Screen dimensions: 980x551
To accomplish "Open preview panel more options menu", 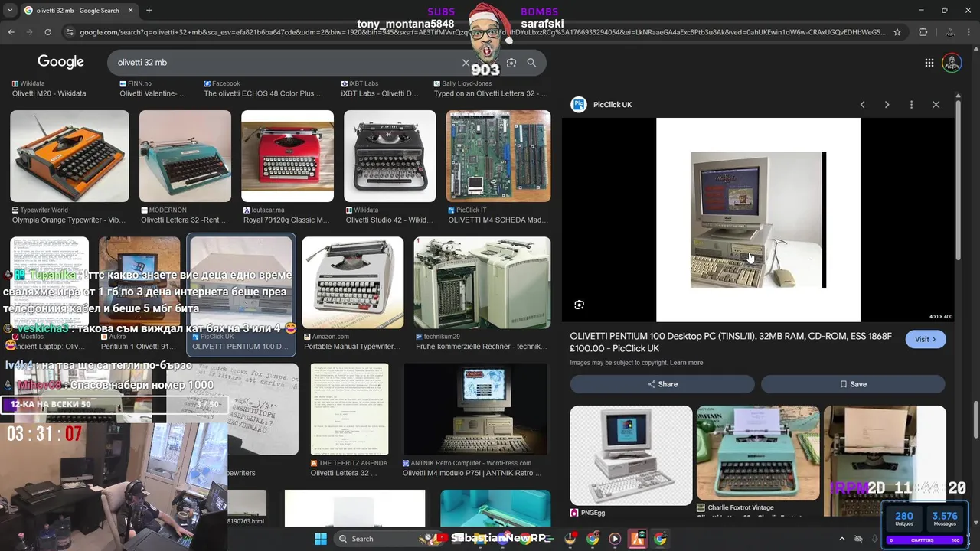I will 911,105.
